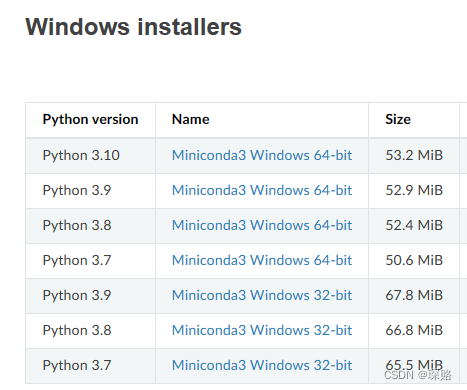Open Miniconda3 Windows 64-bit link for Python 3.10
The image size is (467, 390).
tap(262, 155)
